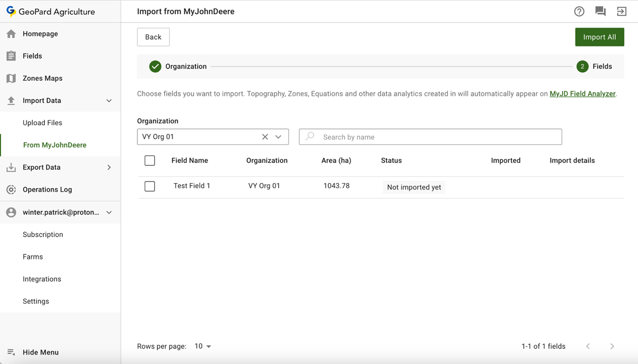Open the chat messages icon

point(600,11)
